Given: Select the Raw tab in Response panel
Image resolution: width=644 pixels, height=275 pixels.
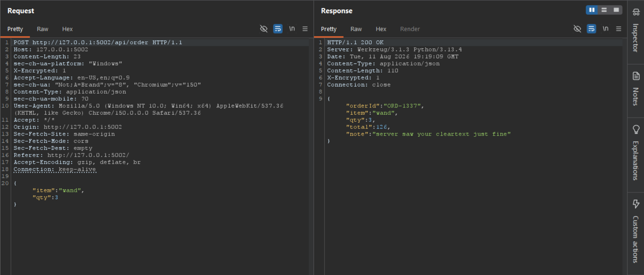Looking at the screenshot, I should 356,29.
